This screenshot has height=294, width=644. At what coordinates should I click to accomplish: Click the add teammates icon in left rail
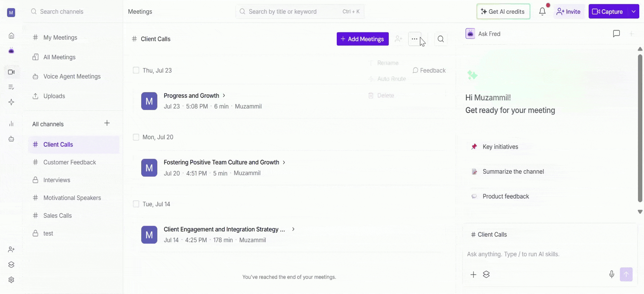11,249
